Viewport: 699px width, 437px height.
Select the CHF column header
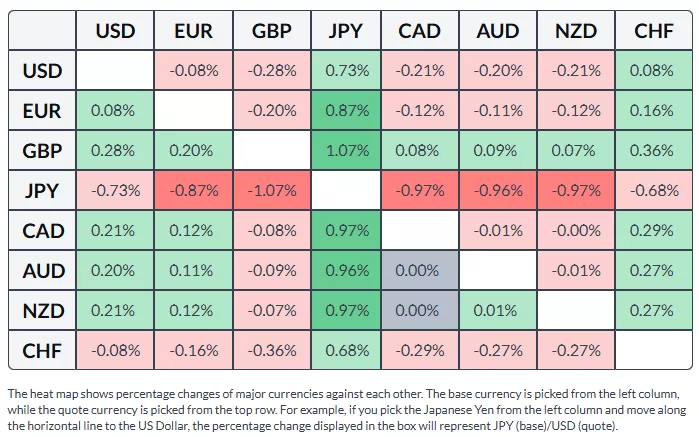[x=653, y=31]
